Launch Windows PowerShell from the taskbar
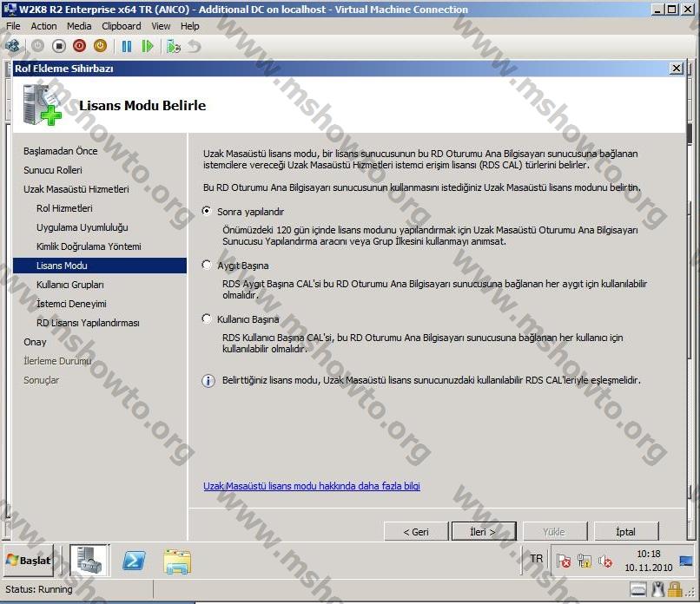700x604 pixels. click(134, 561)
